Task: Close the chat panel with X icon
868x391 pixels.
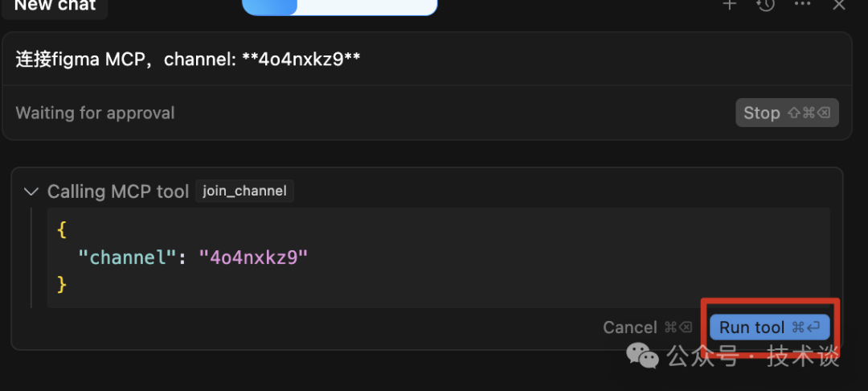Action: click(838, 5)
